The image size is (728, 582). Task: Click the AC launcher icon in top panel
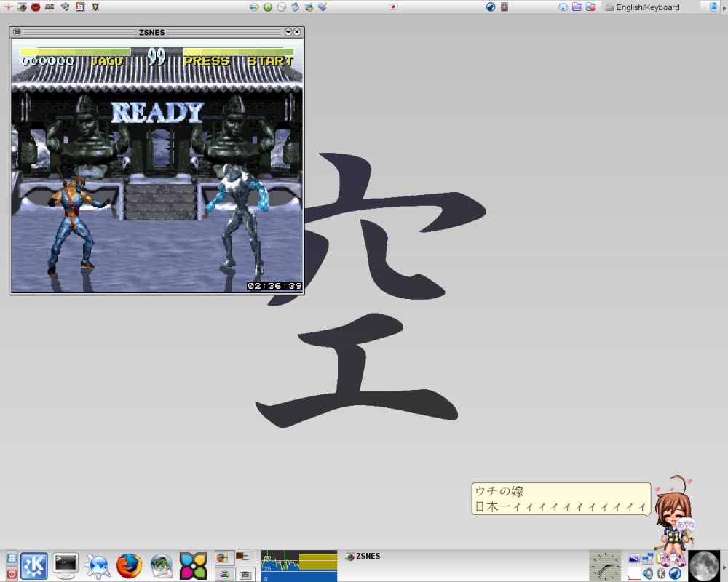[50, 7]
